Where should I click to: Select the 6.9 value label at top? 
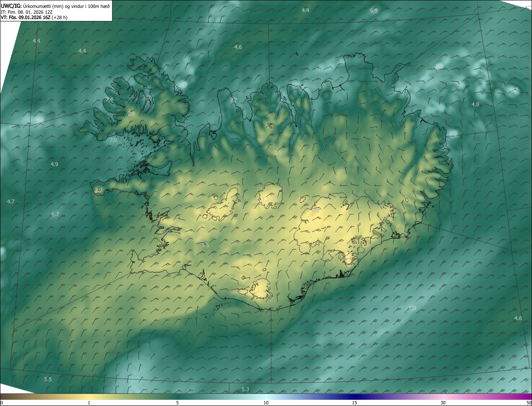[x=374, y=10]
